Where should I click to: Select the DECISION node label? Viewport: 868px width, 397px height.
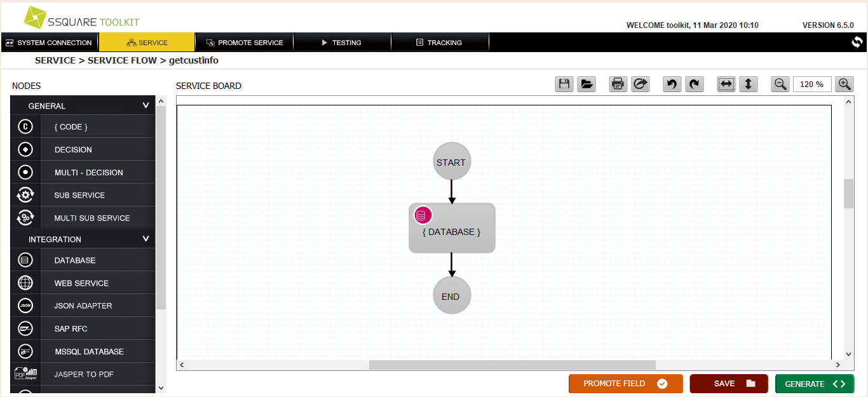coord(73,150)
